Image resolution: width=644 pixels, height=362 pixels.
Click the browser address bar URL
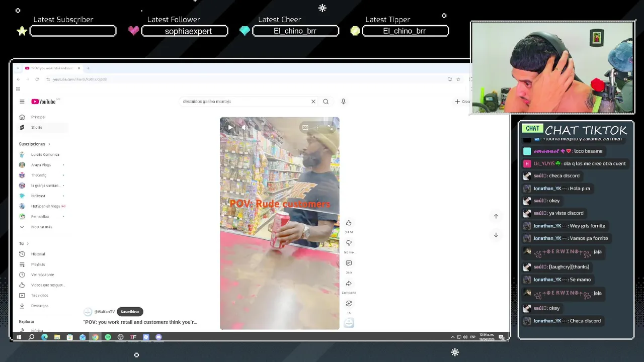click(80, 79)
